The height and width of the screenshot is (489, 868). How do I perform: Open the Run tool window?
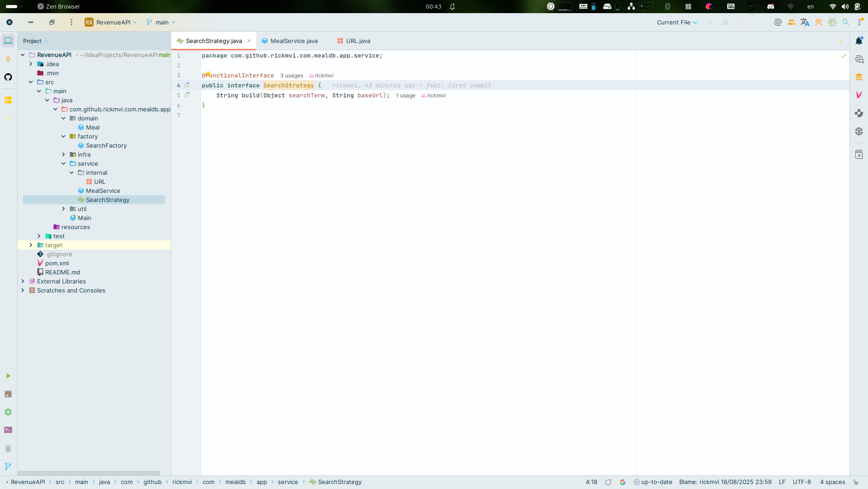click(x=8, y=376)
